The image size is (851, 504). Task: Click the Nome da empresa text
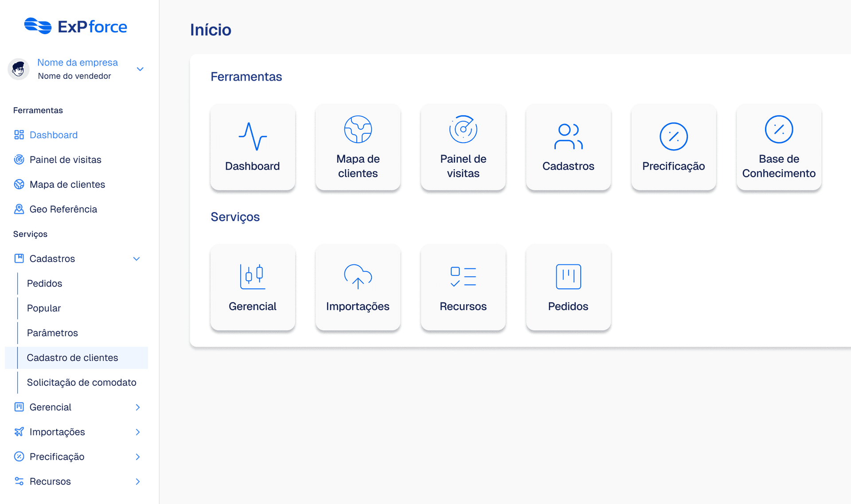(78, 62)
